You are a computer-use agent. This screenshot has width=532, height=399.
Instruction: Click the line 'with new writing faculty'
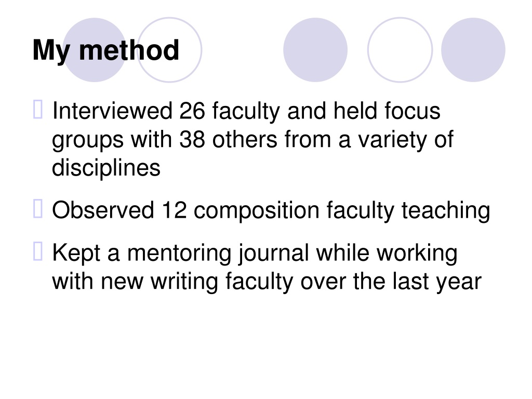coord(173,282)
